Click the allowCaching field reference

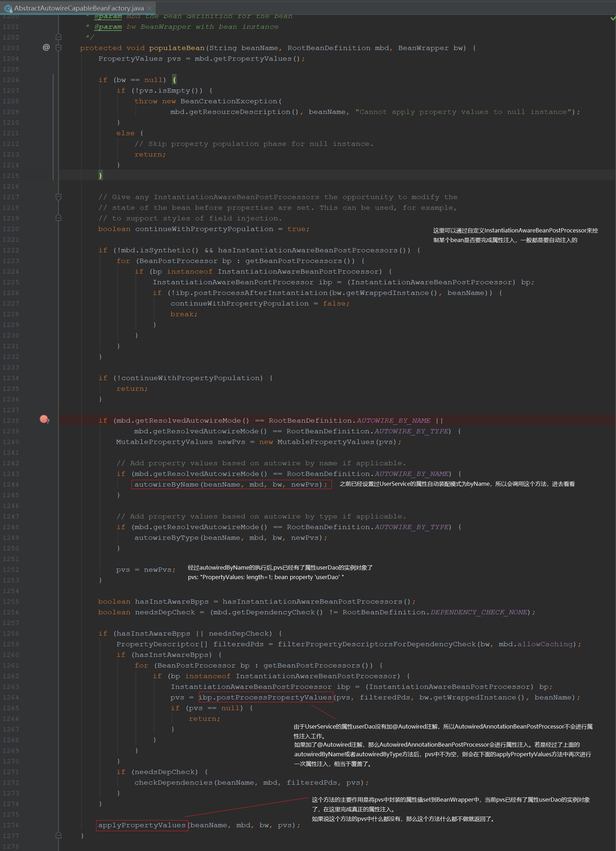pos(545,644)
